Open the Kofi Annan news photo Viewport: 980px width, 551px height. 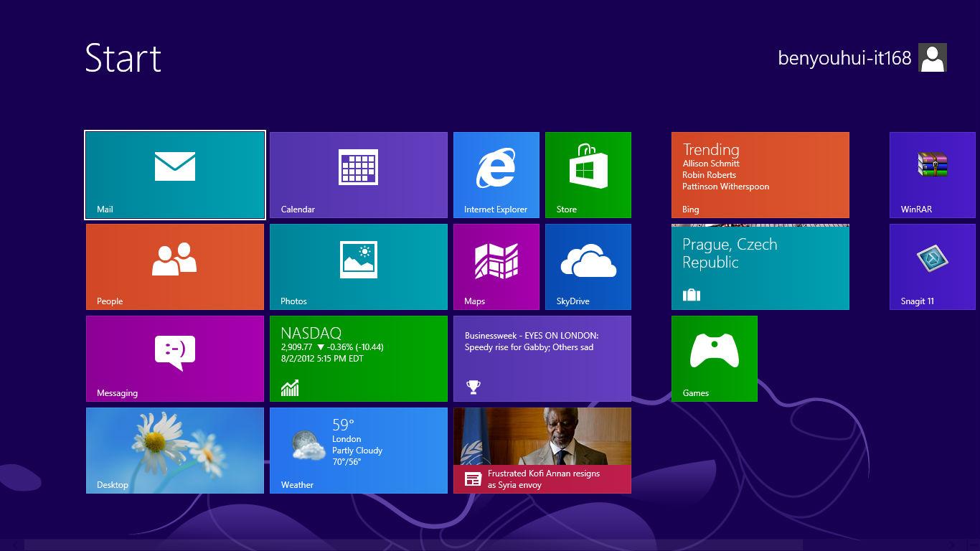point(542,436)
